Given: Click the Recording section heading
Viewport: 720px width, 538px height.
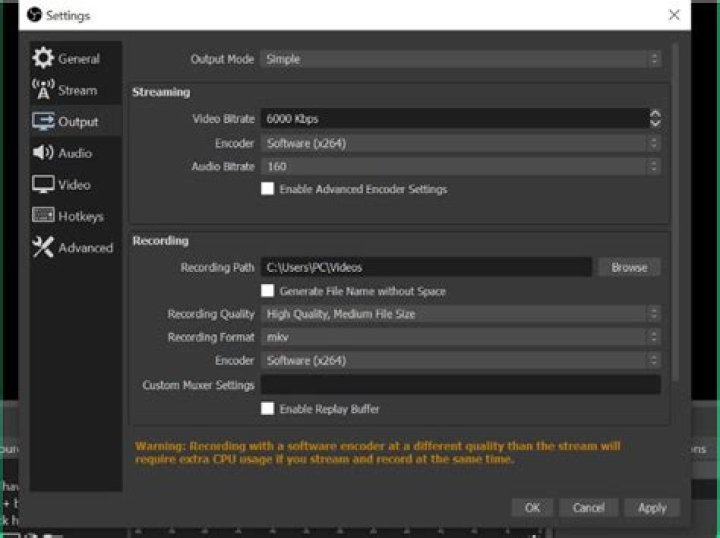Looking at the screenshot, I should tap(161, 241).
